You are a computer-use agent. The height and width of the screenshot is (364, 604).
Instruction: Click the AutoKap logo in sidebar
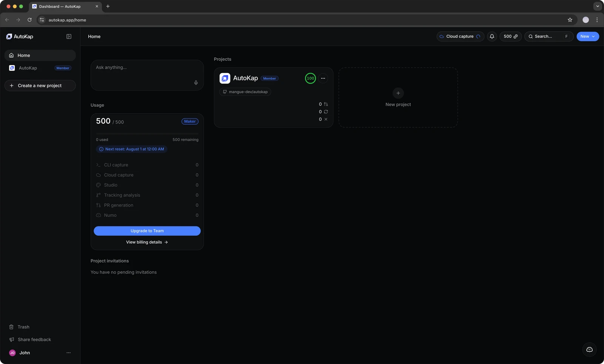20,37
